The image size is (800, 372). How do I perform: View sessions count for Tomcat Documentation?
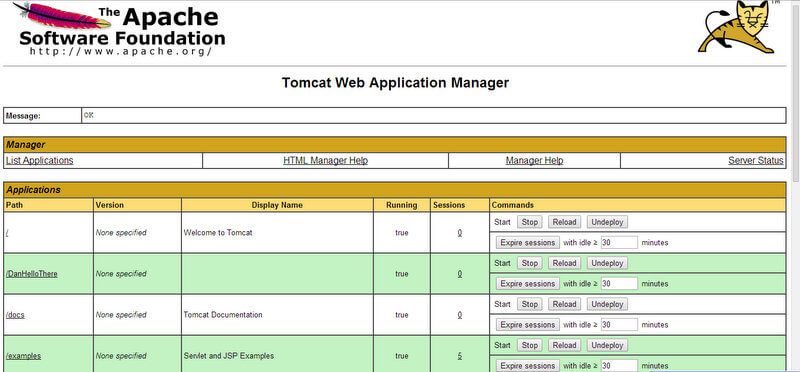pos(460,315)
